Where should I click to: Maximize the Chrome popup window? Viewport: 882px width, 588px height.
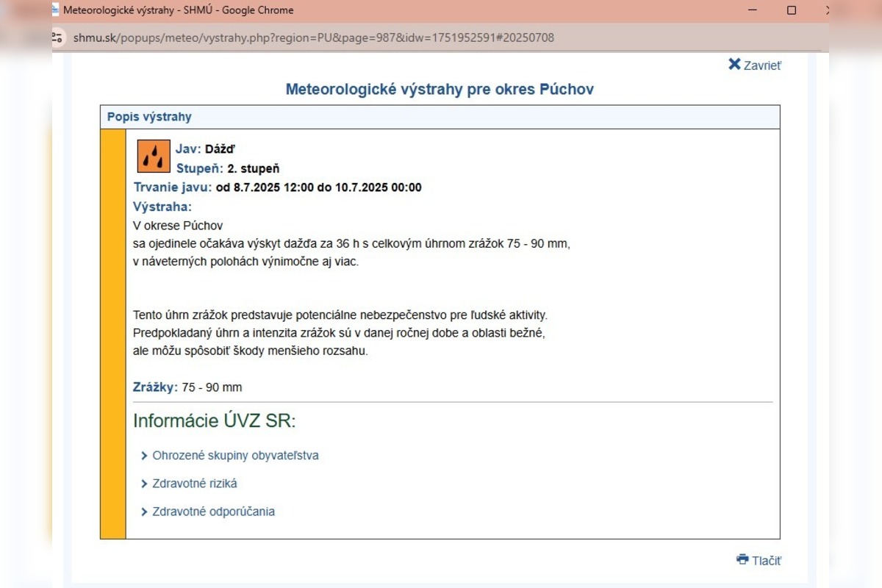[792, 10]
